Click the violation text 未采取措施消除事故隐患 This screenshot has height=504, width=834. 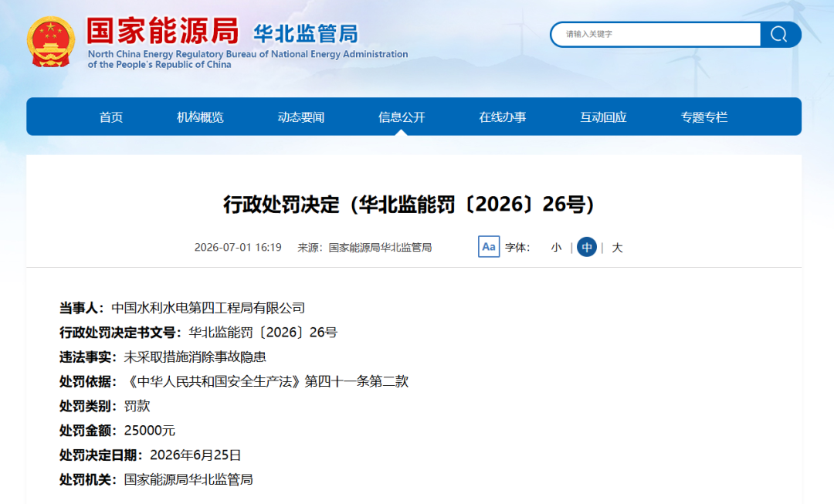(x=195, y=357)
